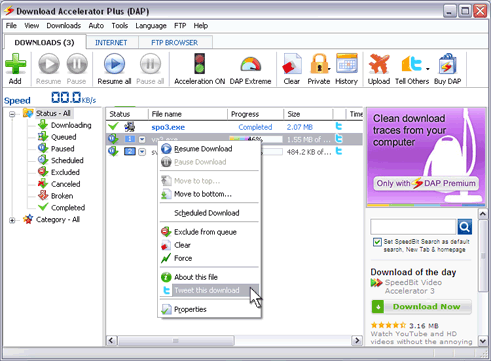
Task: Click the sidebar scroll down arrow
Action: point(483,341)
